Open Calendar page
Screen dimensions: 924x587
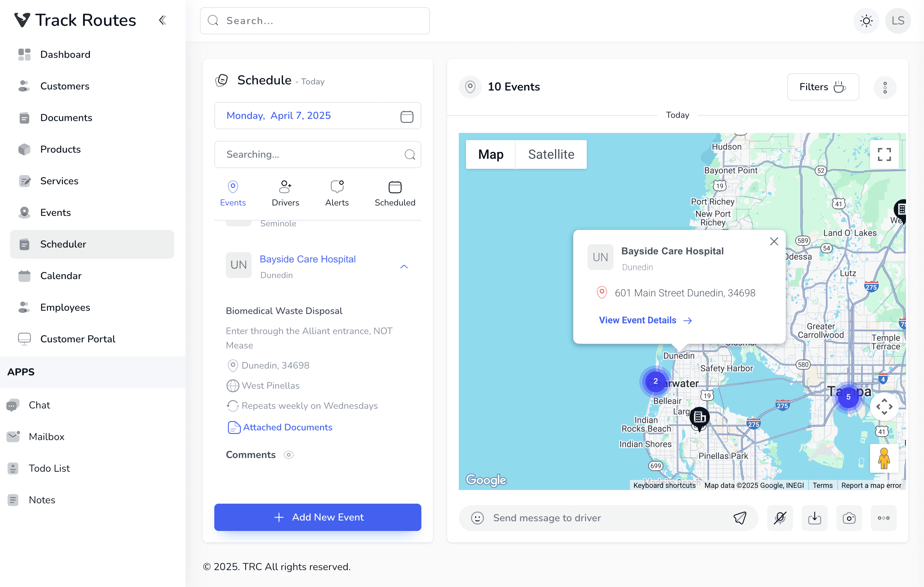92,276
